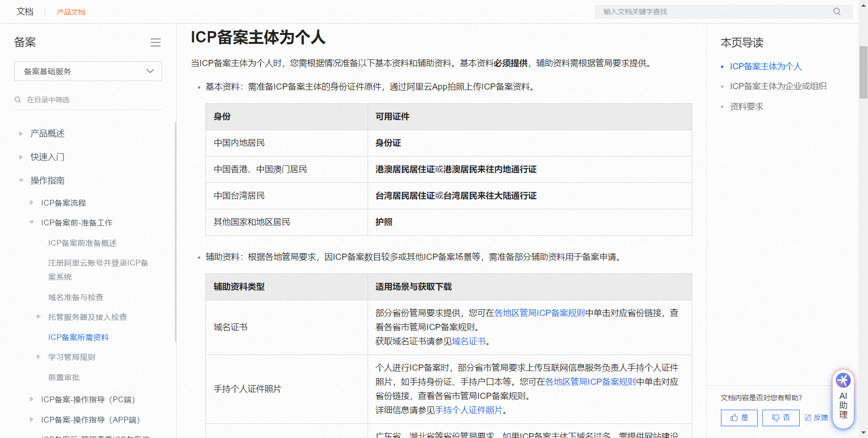Viewport: 868px width, 438px height.
Task: Click the ICP备案主体为个人 main heading
Action: 258,37
